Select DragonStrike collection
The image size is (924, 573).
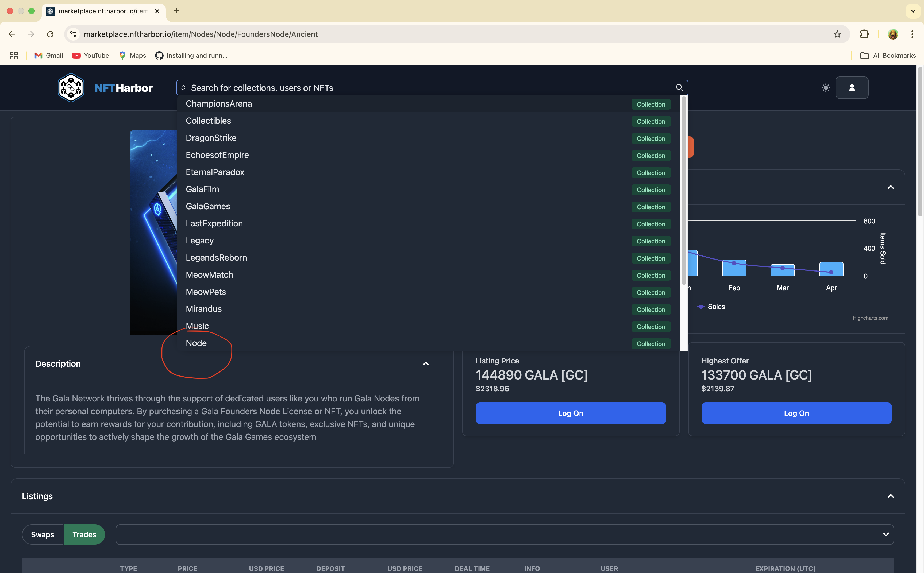(x=428, y=138)
